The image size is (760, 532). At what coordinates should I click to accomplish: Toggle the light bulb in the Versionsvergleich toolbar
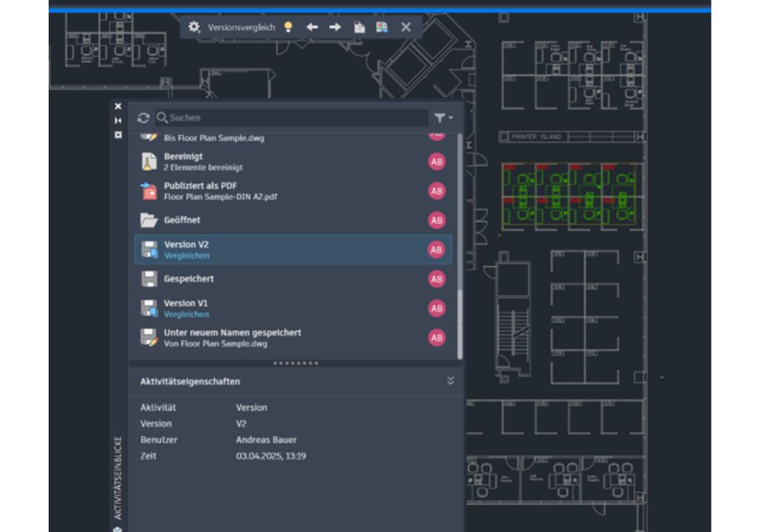288,27
